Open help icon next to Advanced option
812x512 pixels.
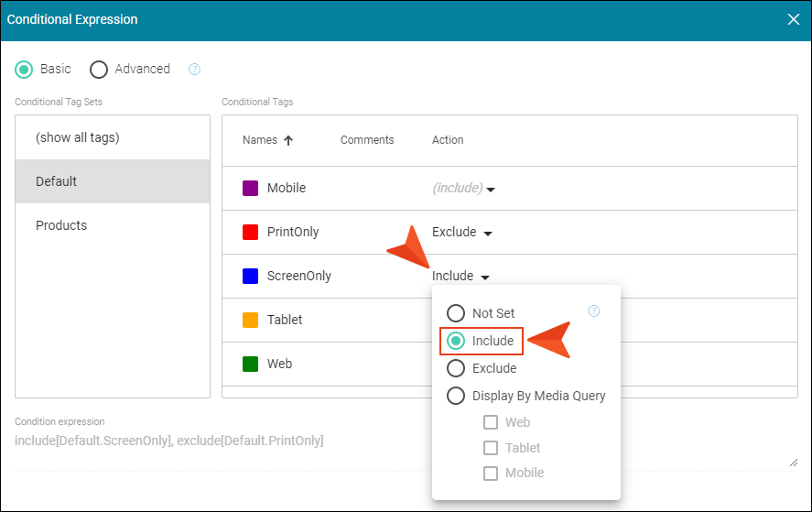coord(194,69)
